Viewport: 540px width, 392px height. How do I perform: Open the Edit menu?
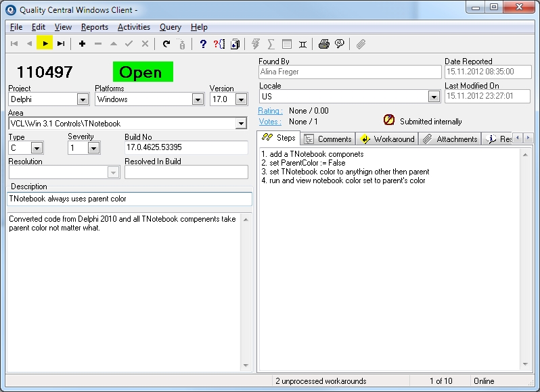(38, 27)
